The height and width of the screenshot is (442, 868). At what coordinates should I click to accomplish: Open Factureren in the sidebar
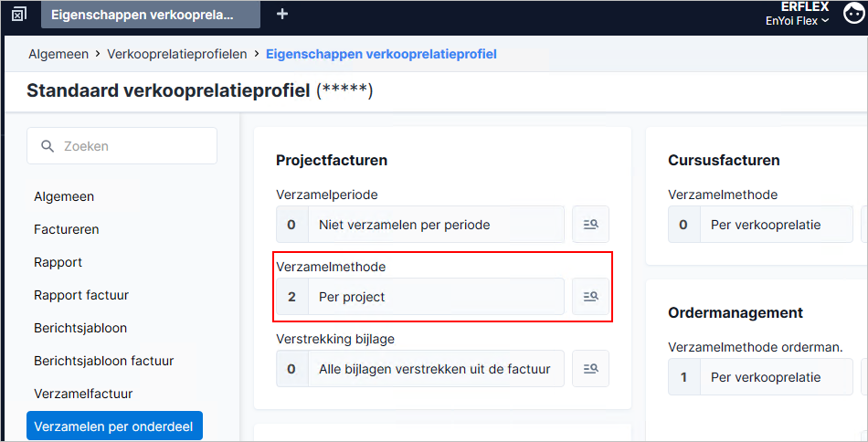coord(67,229)
